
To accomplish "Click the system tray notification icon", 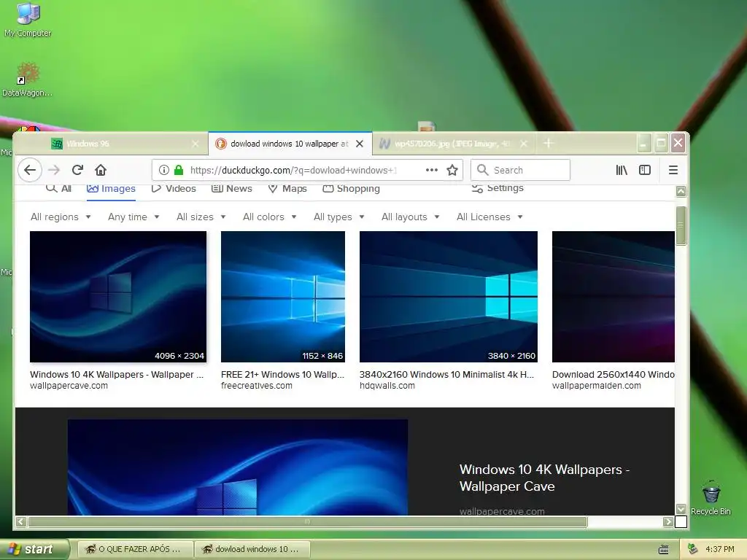I will click(x=693, y=549).
